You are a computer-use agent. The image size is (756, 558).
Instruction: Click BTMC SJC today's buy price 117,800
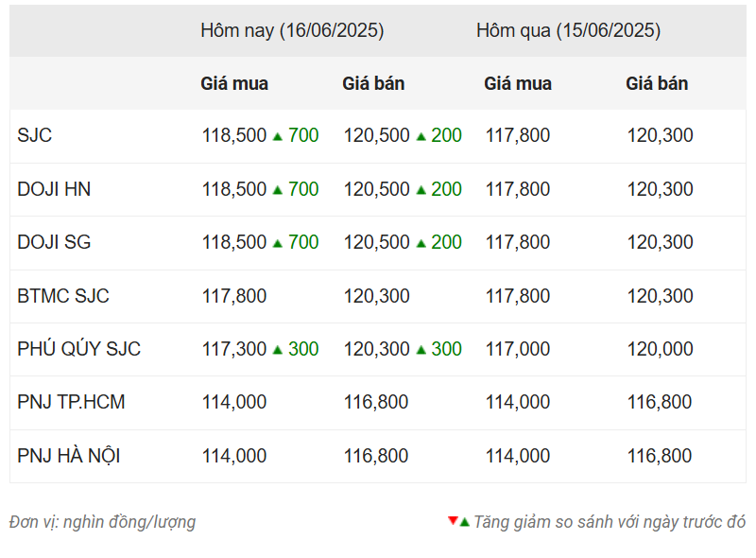pyautogui.click(x=233, y=296)
